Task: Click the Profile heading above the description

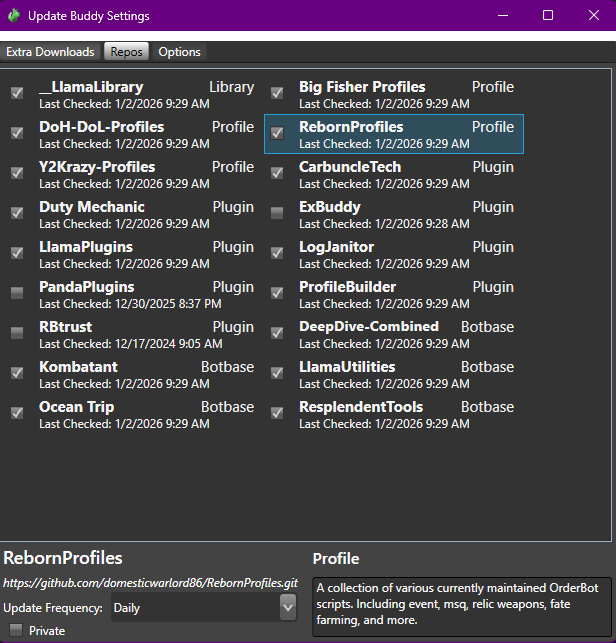Action: click(x=336, y=559)
